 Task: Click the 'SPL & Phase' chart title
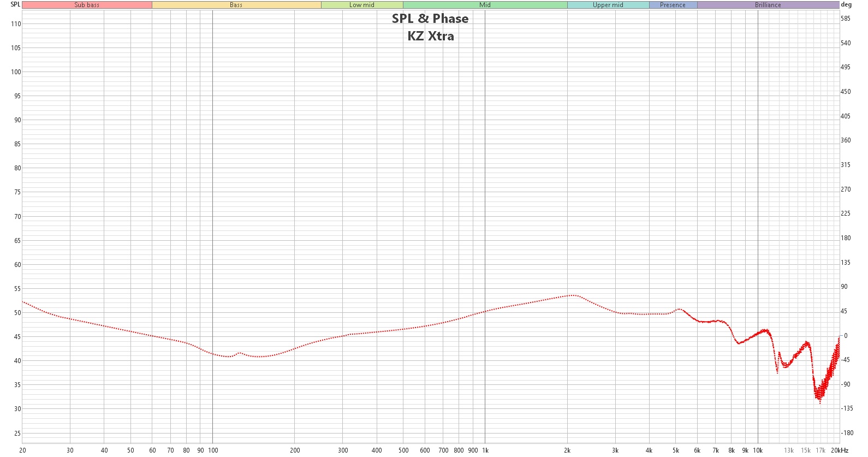pos(430,19)
